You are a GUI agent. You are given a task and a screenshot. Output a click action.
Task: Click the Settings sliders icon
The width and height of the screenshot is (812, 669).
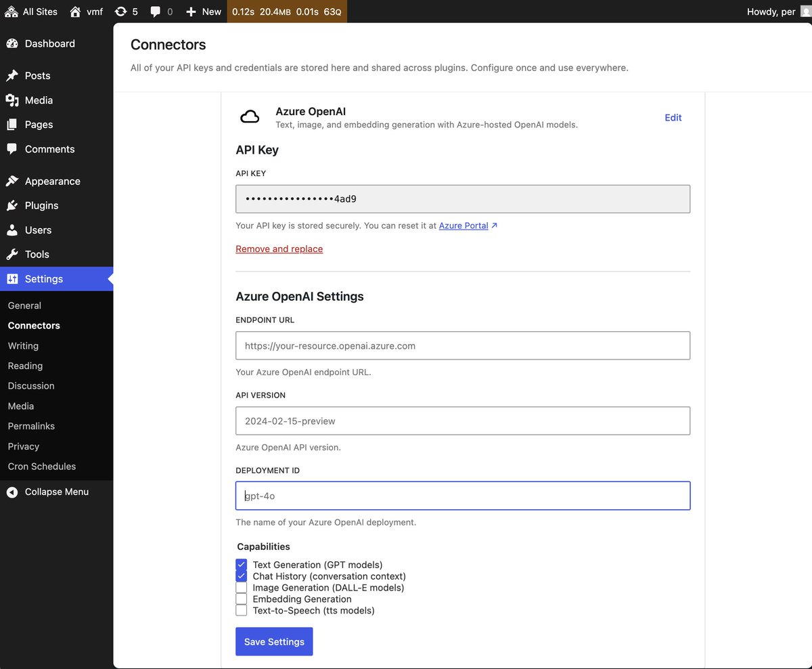[12, 279]
